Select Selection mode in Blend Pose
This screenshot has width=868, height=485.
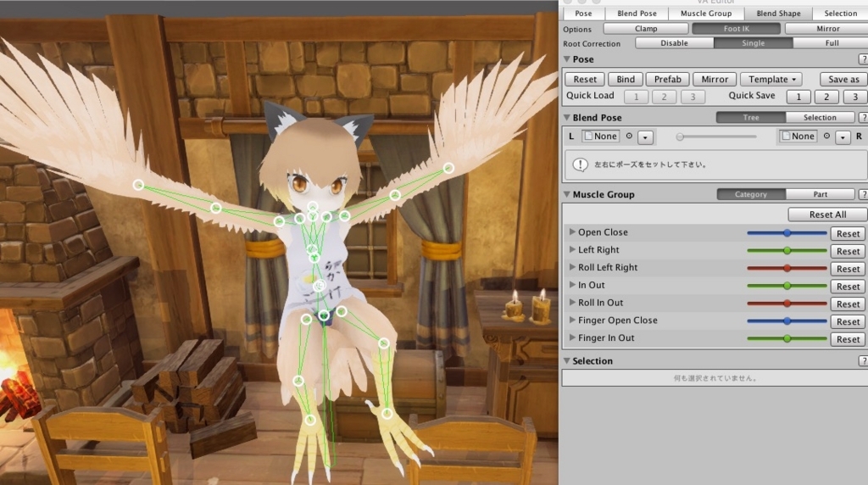(820, 117)
